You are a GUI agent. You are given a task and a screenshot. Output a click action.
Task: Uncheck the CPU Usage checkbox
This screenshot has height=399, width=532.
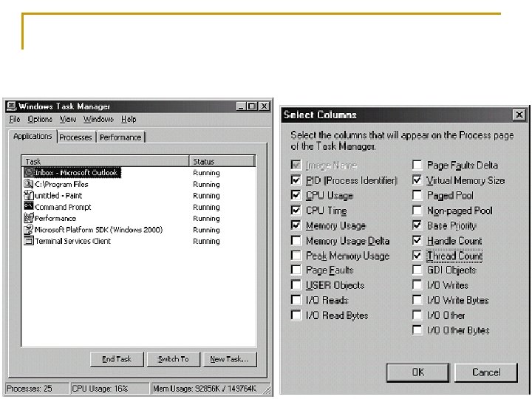click(296, 195)
